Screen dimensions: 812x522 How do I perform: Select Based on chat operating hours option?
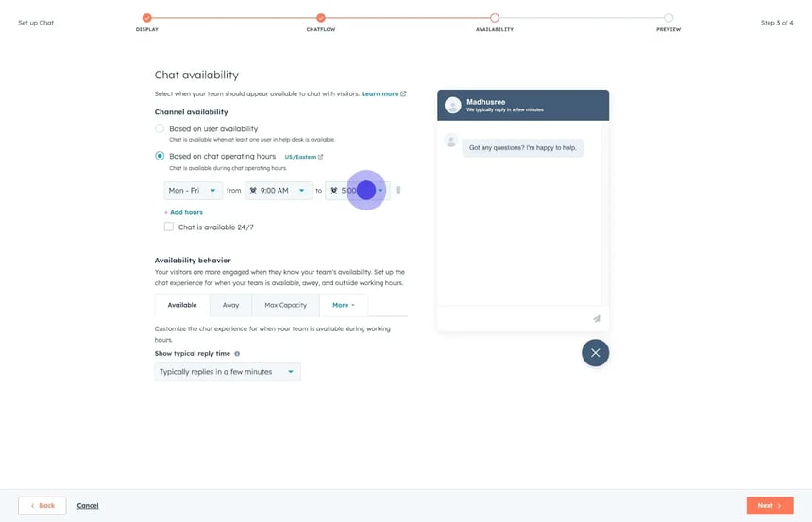coord(160,156)
